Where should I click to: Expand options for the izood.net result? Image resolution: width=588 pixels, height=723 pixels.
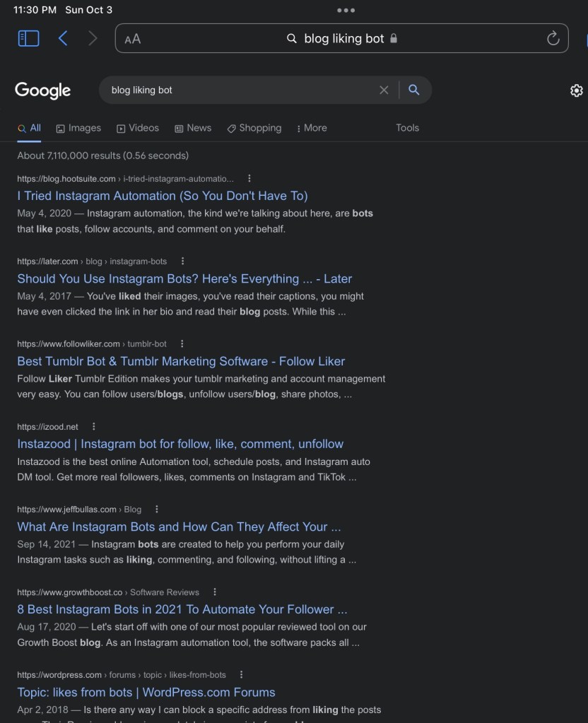tap(93, 426)
